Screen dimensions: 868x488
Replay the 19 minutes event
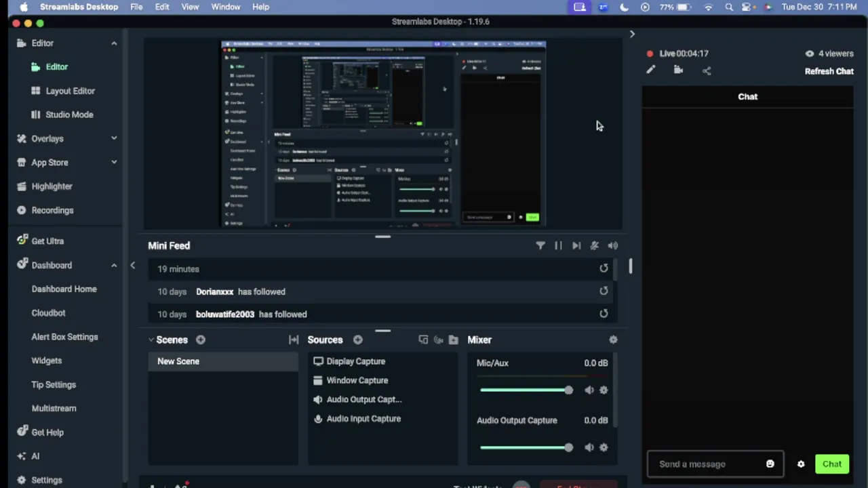pyautogui.click(x=604, y=268)
